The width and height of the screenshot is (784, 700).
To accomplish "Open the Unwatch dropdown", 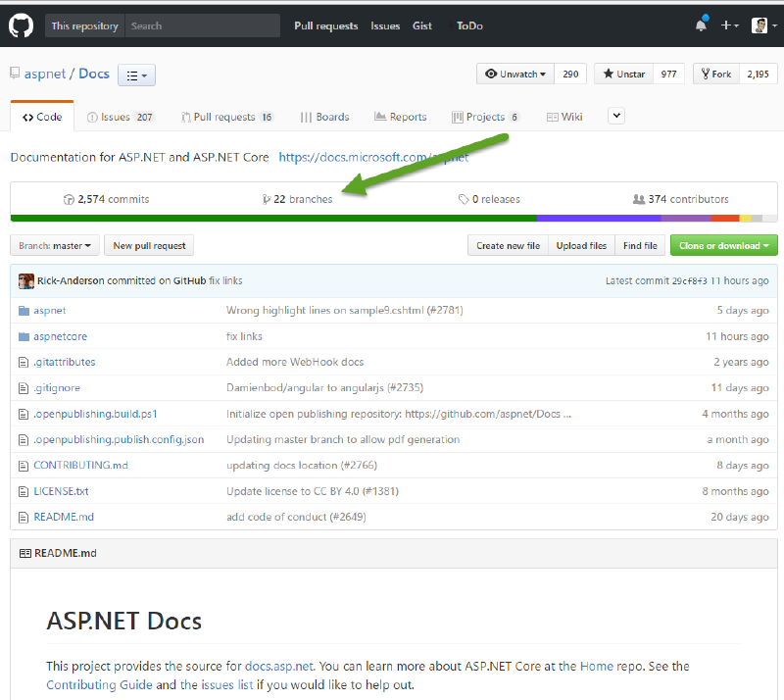I will coord(515,75).
